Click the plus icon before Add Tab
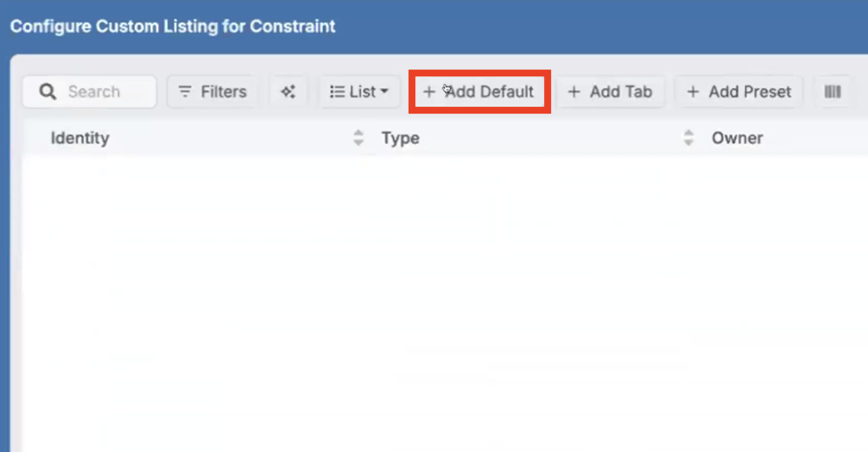 point(574,92)
